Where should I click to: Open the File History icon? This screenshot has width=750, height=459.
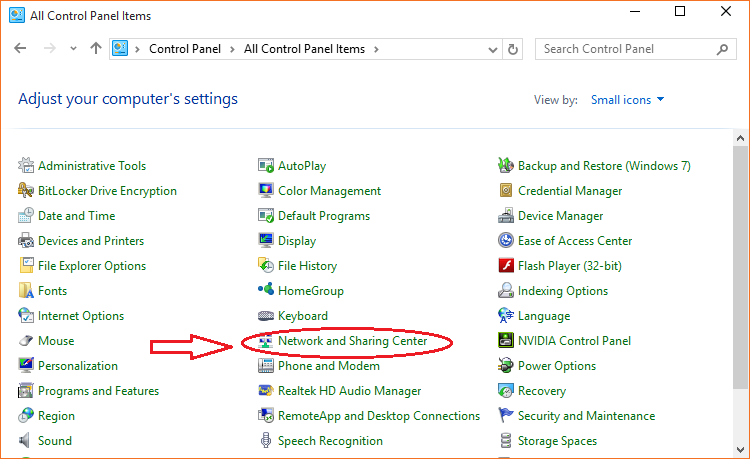pos(266,265)
